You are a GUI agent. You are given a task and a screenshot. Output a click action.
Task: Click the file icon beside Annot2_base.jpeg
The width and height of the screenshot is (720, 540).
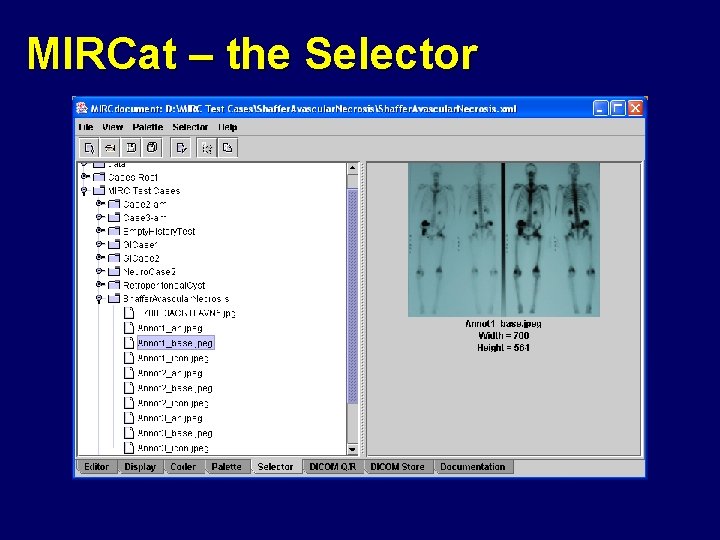point(129,388)
